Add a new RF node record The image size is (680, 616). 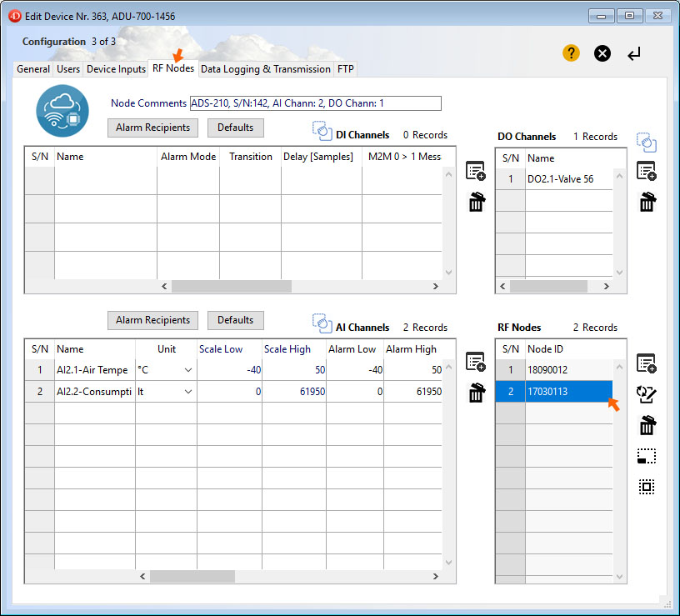tap(647, 363)
